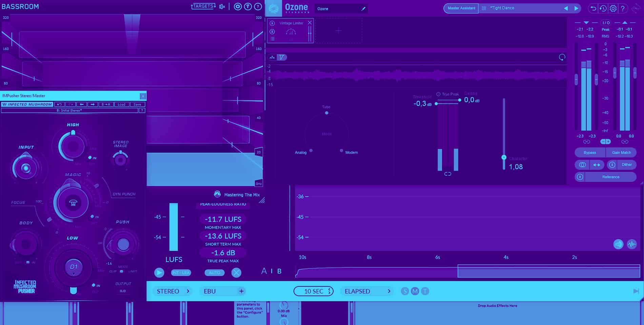Viewport: 644px width, 325px height.
Task: Open Ozone help question mark
Action: pos(623,8)
